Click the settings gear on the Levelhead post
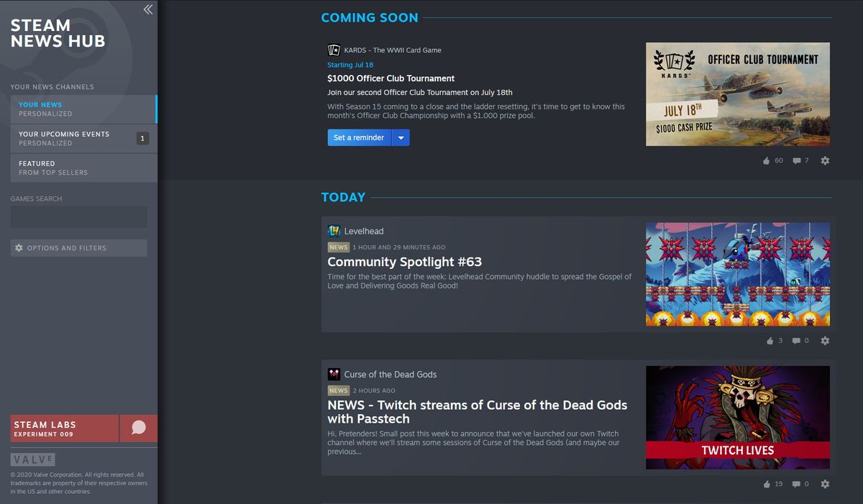Image resolution: width=863 pixels, height=504 pixels. point(825,340)
